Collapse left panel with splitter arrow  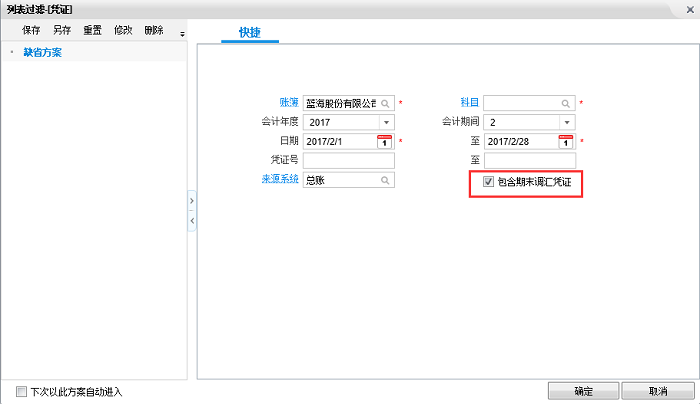tap(192, 219)
